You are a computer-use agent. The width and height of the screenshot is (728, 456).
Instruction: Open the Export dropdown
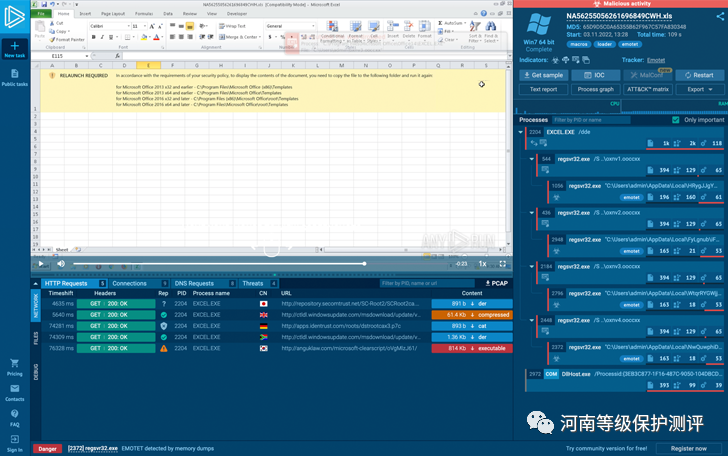coord(695,89)
